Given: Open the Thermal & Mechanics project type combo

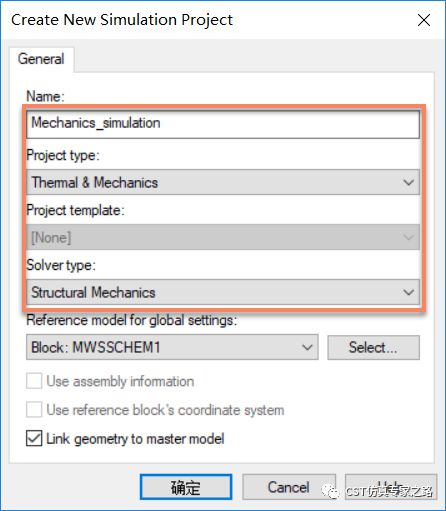Looking at the screenshot, I should coord(223,182).
